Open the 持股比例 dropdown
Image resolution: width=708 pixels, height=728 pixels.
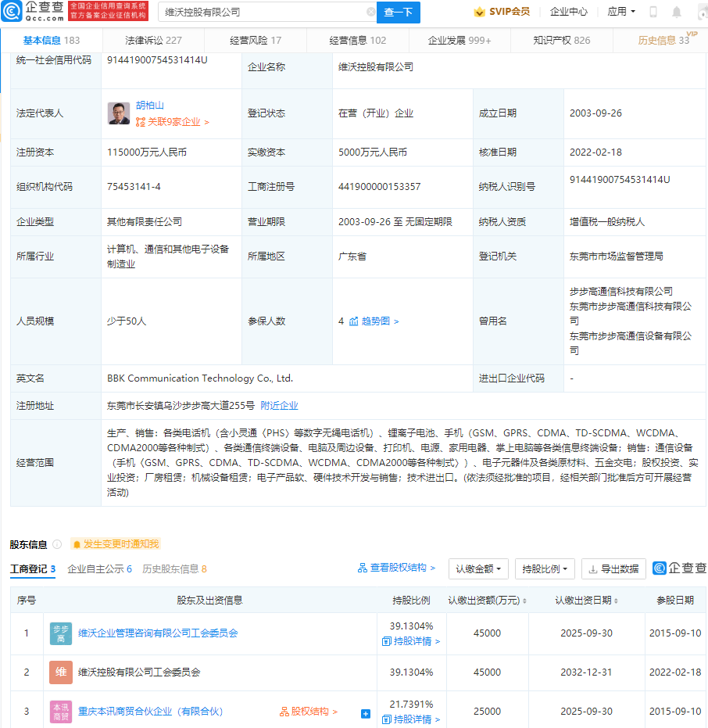point(543,569)
